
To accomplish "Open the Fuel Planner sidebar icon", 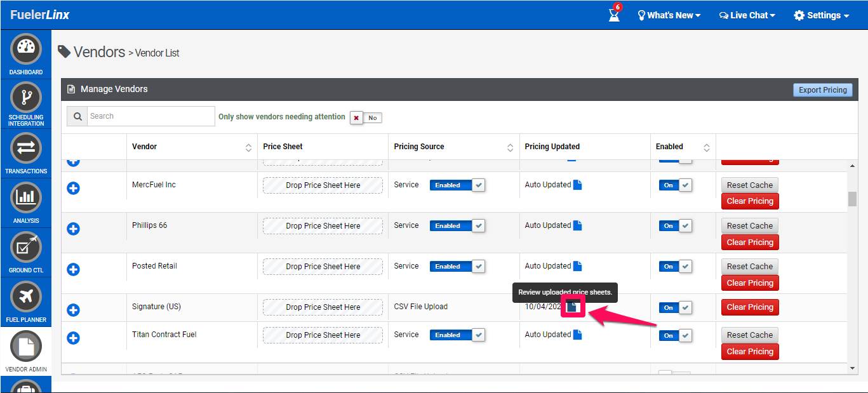I will tap(26, 296).
